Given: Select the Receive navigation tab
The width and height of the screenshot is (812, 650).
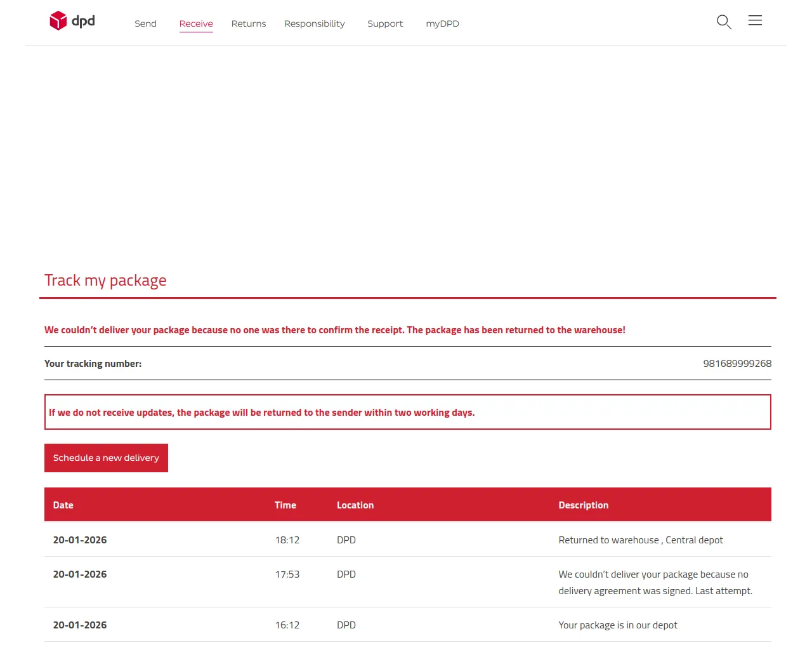Looking at the screenshot, I should (196, 23).
